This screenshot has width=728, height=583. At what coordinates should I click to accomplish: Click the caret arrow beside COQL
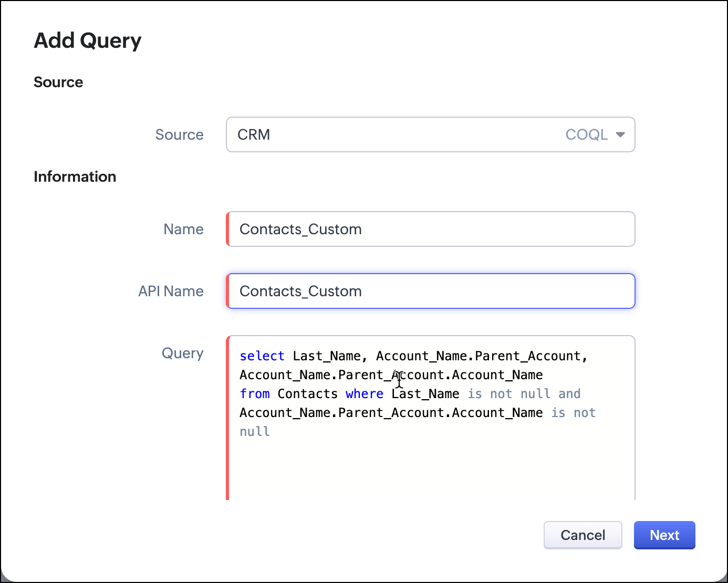(620, 134)
